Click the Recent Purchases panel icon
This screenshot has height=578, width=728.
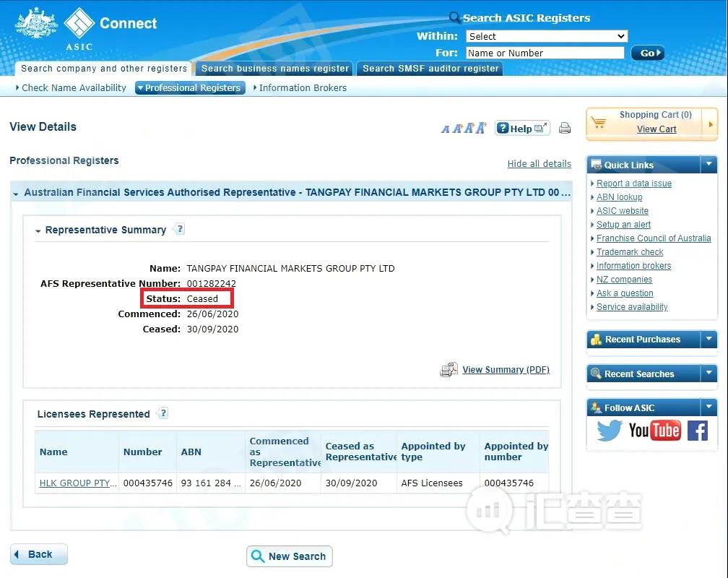click(x=596, y=340)
